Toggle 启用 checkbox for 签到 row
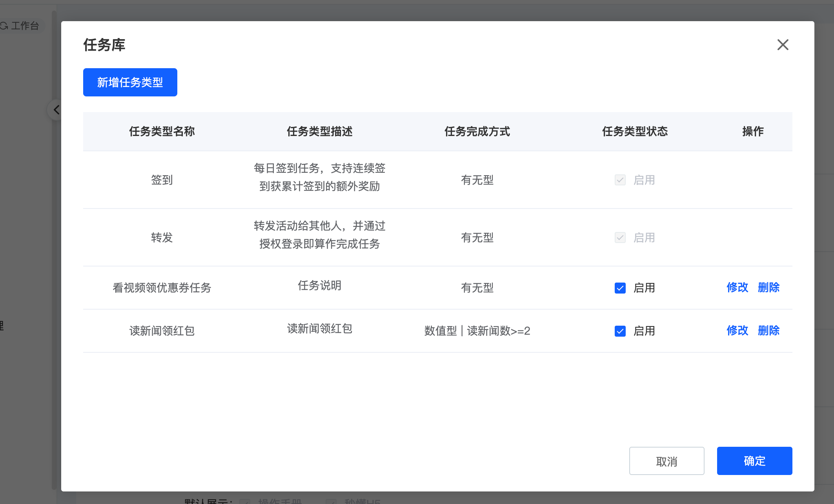834x504 pixels. (620, 180)
